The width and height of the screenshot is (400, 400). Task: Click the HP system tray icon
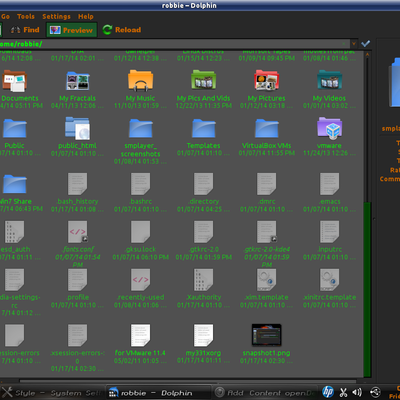(x=328, y=392)
